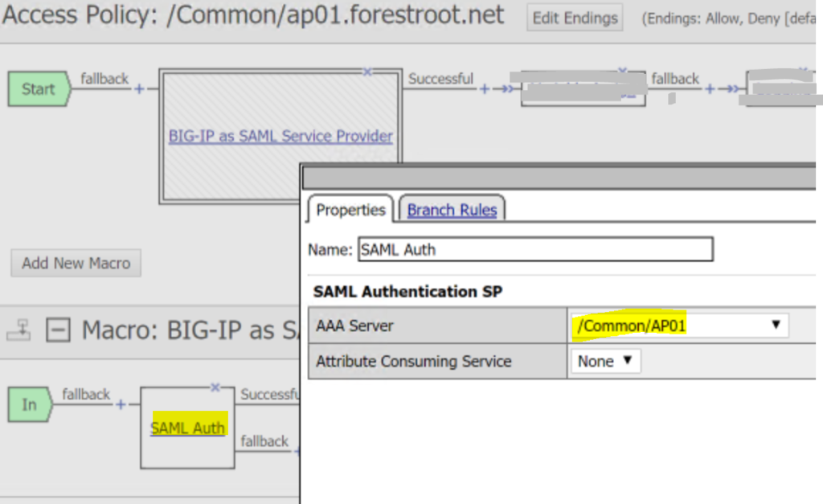
Task: Switch to the Branch Rules tab
Action: pos(452,210)
